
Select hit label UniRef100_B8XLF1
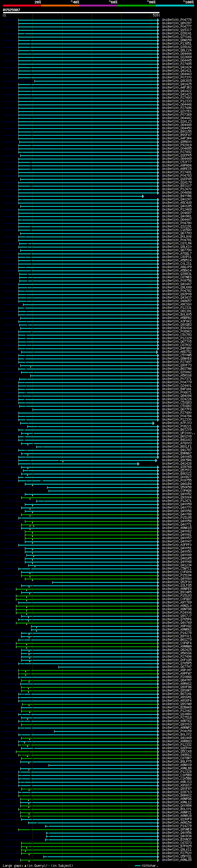pyautogui.click(x=176, y=446)
